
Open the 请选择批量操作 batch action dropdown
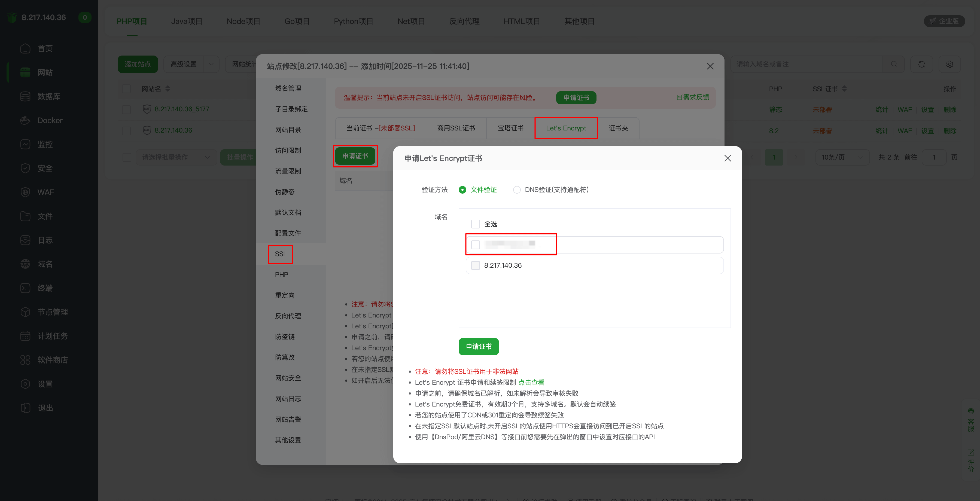(x=176, y=157)
